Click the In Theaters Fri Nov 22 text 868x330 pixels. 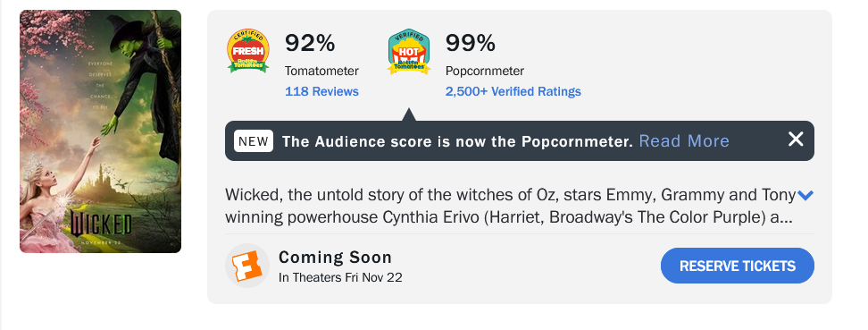[340, 277]
